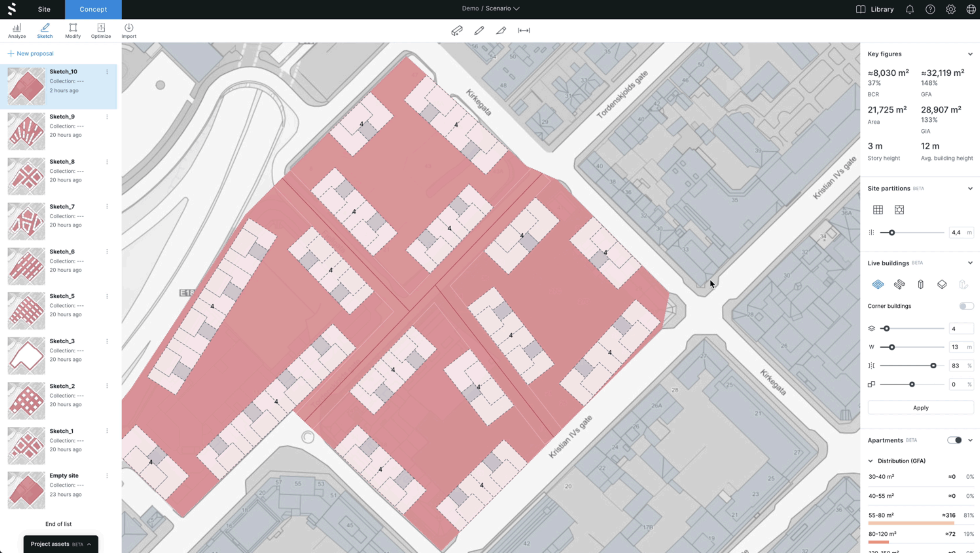Select the Sketch_8 proposal thumbnail
980x553 pixels.
click(26, 176)
